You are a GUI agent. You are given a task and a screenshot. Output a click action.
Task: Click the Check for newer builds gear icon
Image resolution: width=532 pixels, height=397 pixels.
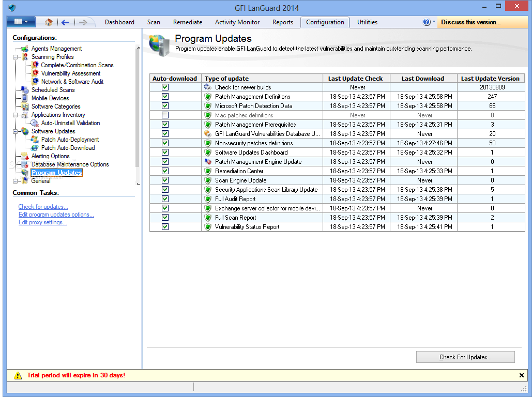[x=208, y=87]
